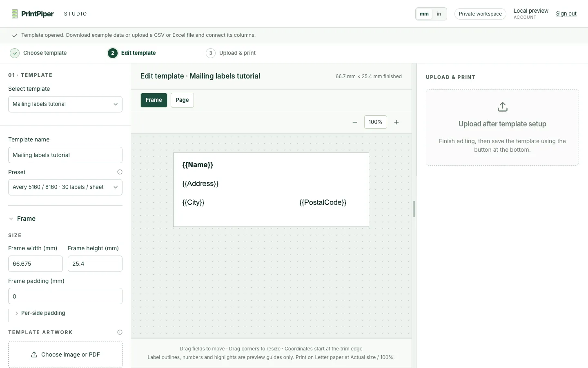Switch to the Page tab

pyautogui.click(x=182, y=100)
